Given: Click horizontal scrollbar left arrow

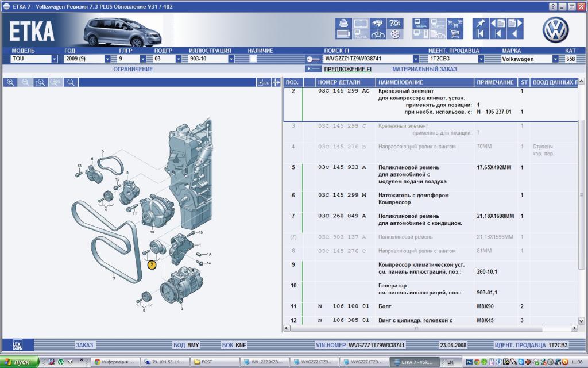Looking at the screenshot, I should [287, 328].
